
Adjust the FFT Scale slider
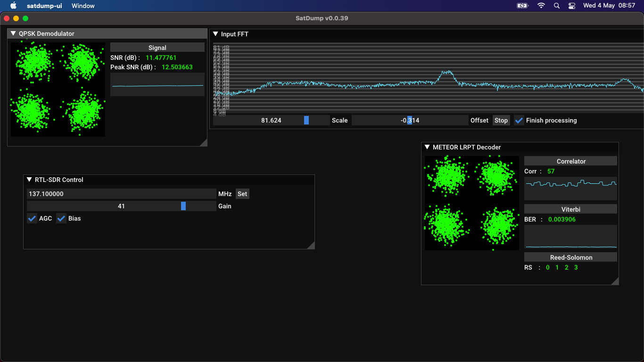(271, 120)
